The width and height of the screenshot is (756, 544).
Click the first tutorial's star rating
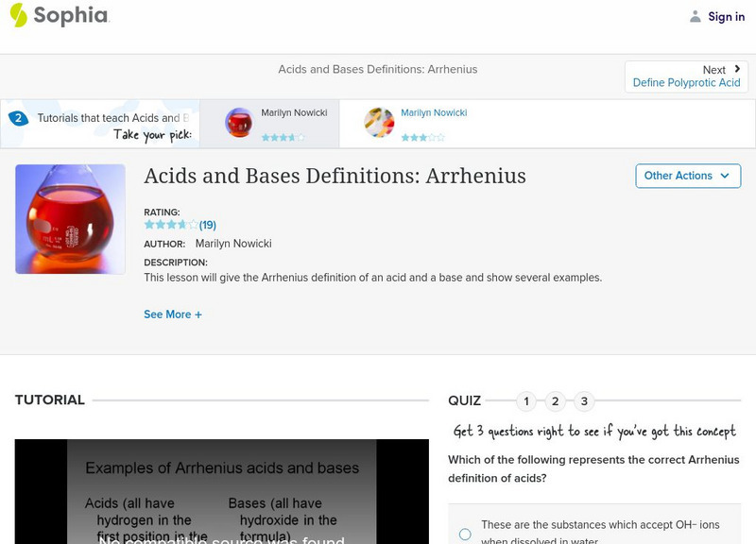pyautogui.click(x=283, y=137)
